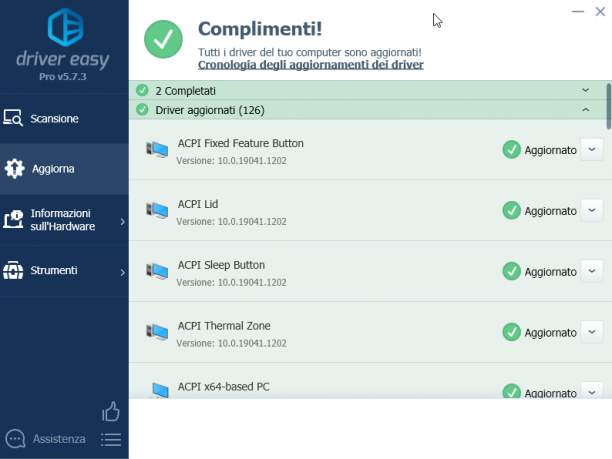Image resolution: width=612 pixels, height=459 pixels.
Task: Click Aggiornato check for ACPI x64-based PC
Action: [511, 391]
